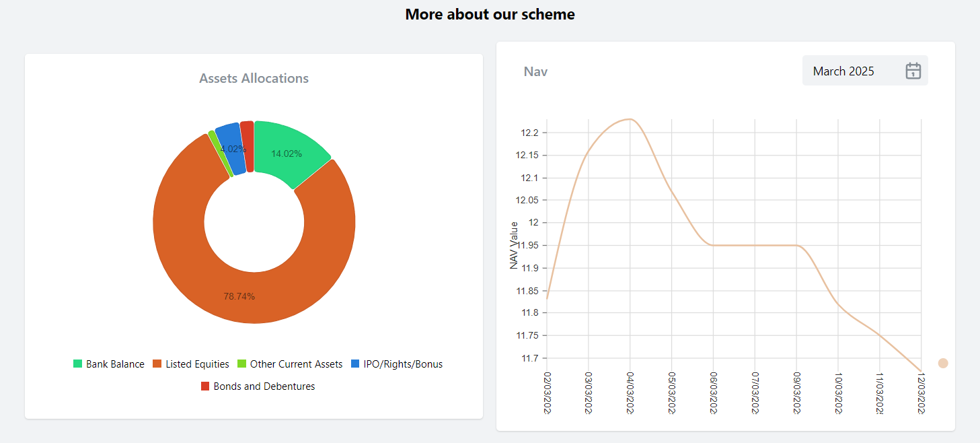Click the orange Listed Equities legend swatch
The image size is (980, 443).
click(x=157, y=364)
